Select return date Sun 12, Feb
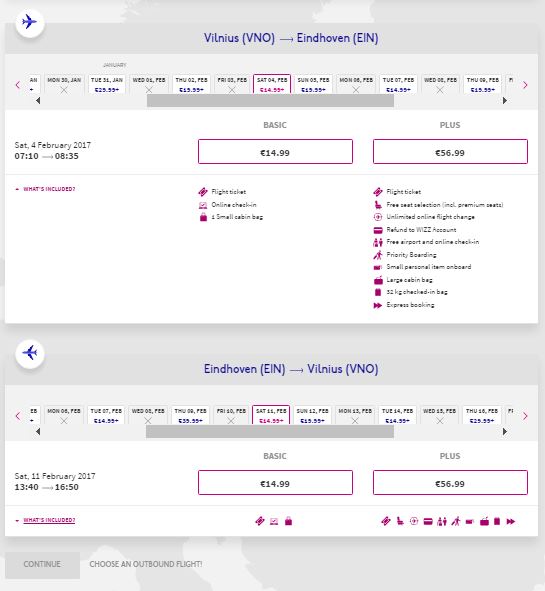Screen dimensions: 545x591 point(312,415)
